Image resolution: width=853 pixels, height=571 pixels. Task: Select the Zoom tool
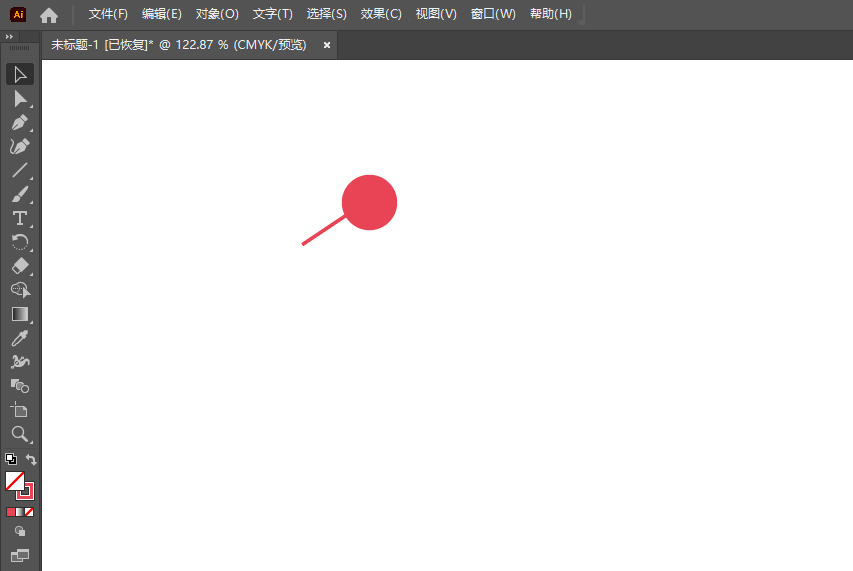pyautogui.click(x=20, y=433)
